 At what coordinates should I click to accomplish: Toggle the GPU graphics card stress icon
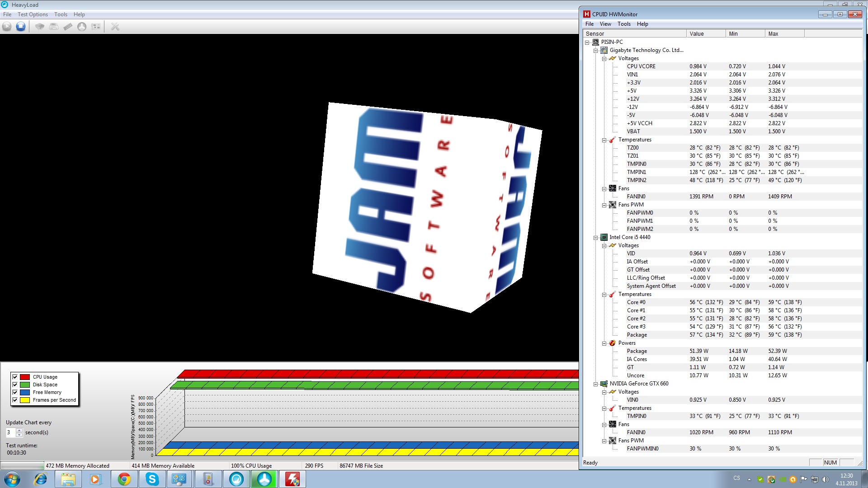pyautogui.click(x=96, y=27)
